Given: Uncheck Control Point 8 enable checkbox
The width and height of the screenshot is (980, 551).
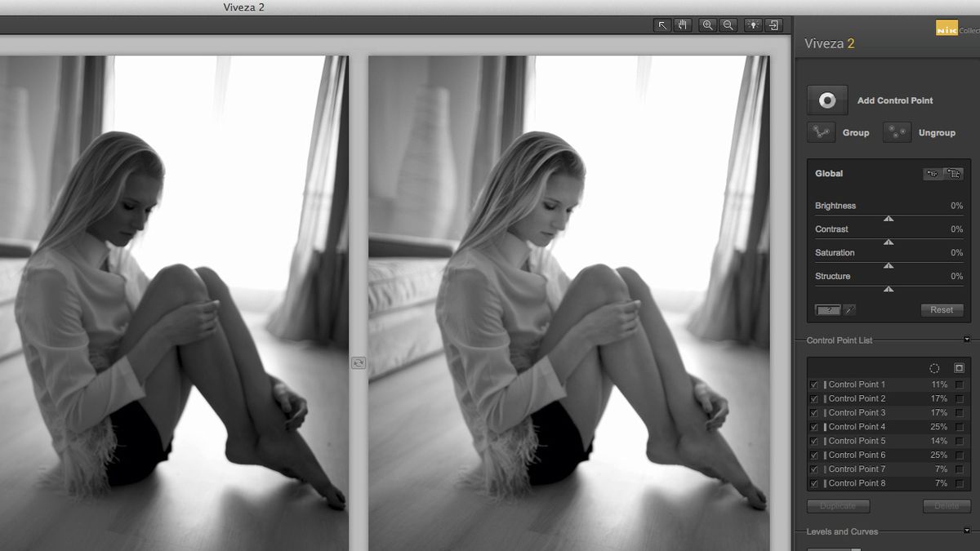Looking at the screenshot, I should click(813, 483).
